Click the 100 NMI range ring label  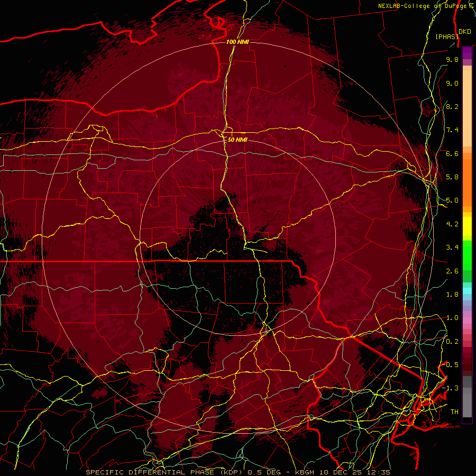point(237,42)
